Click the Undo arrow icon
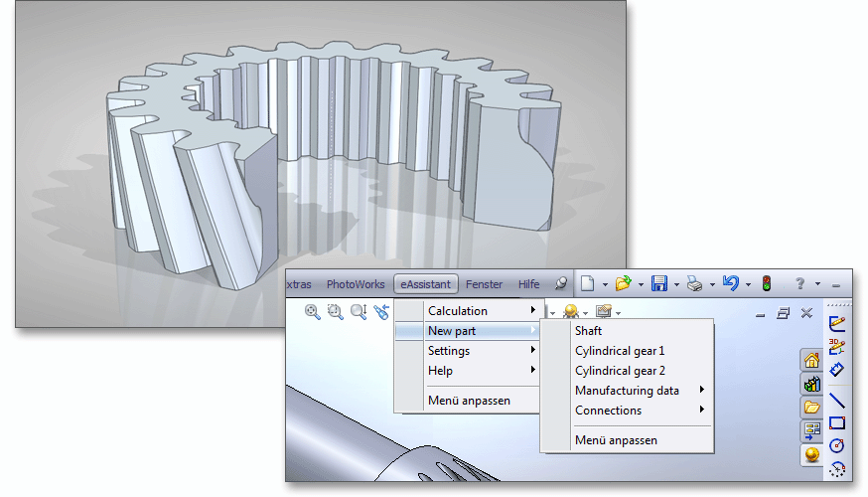Viewport: 868px width, 497px height. click(x=730, y=284)
